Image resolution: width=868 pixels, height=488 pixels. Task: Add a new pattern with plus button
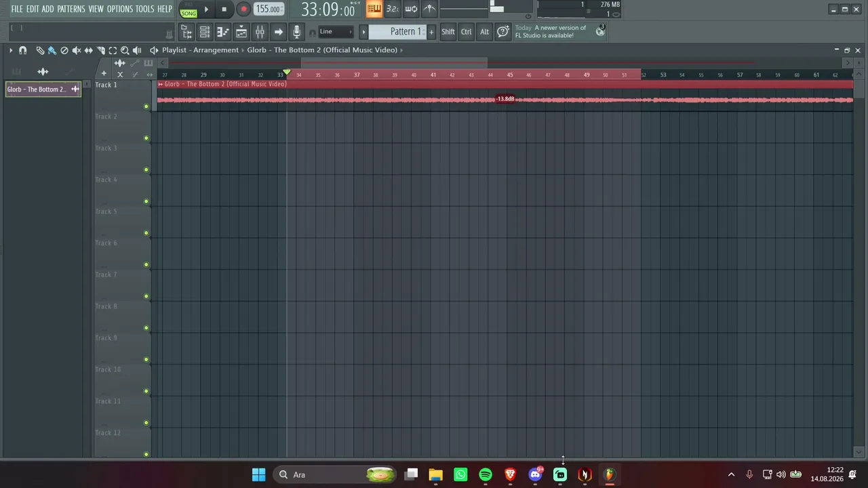[431, 32]
